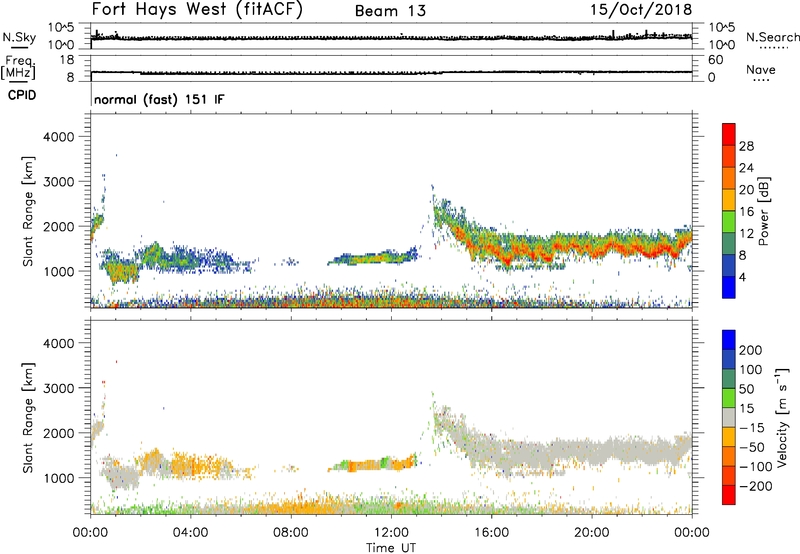Viewport: 800px width, 554px height.
Task: Click the 'CPID' label
Action: pos(22,95)
